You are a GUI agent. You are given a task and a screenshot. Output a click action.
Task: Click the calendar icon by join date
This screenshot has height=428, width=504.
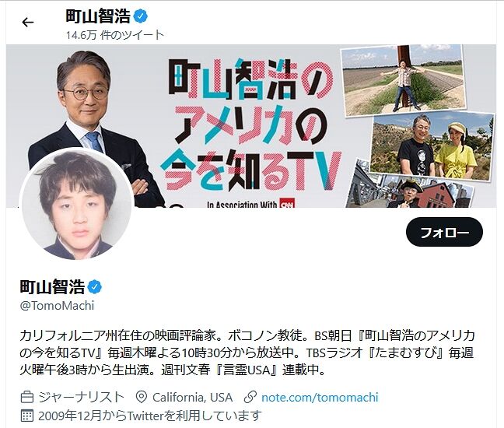(x=27, y=416)
